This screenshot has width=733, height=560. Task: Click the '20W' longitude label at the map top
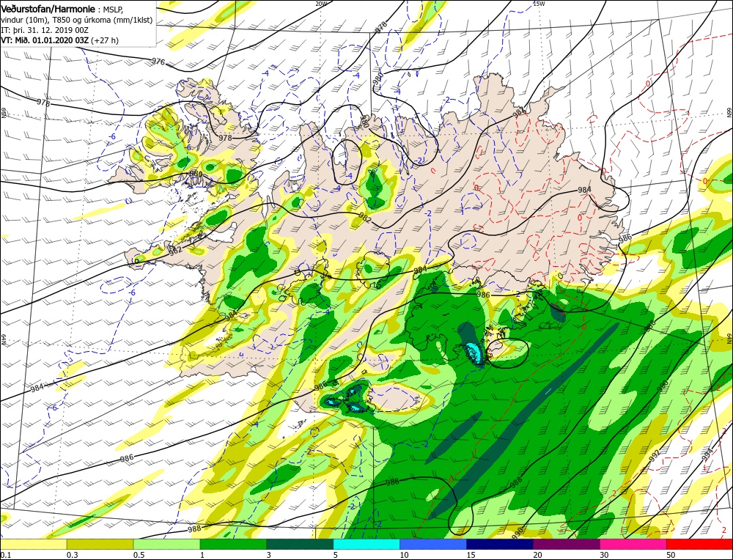point(321,3)
